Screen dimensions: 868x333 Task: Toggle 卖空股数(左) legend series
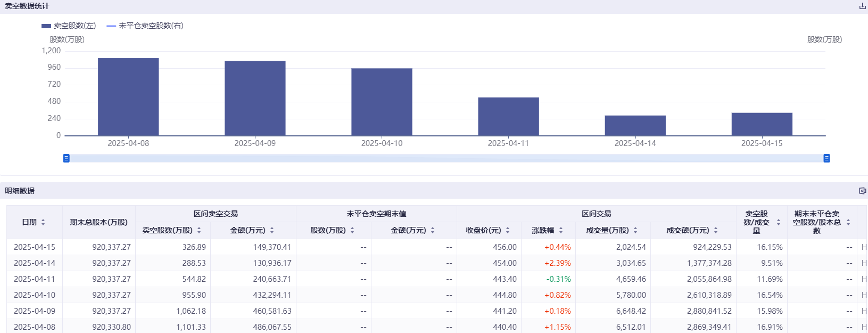pos(69,26)
